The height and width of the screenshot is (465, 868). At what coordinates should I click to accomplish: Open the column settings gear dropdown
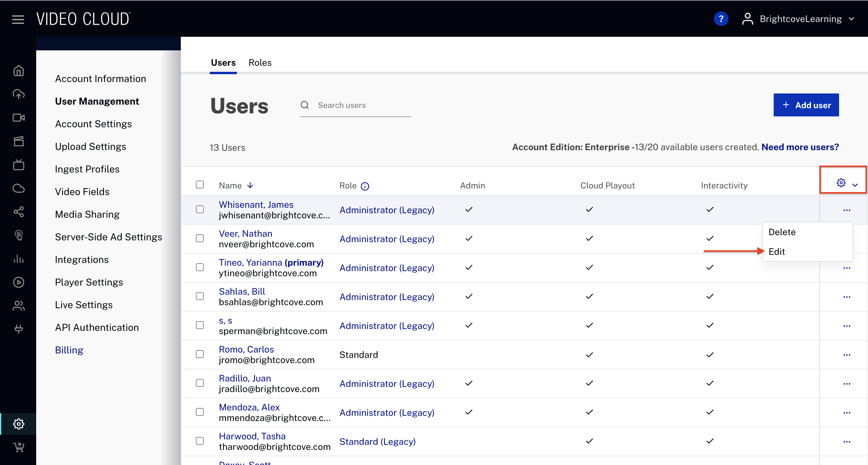[x=845, y=183]
